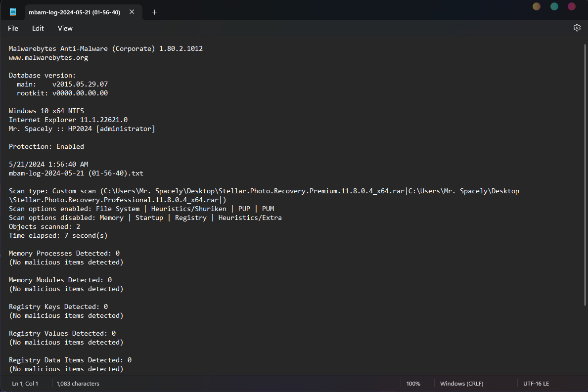The height and width of the screenshot is (392, 588).
Task: Select the mbam-log-2024-05-21 (01-56-40) tab
Action: pos(83,12)
